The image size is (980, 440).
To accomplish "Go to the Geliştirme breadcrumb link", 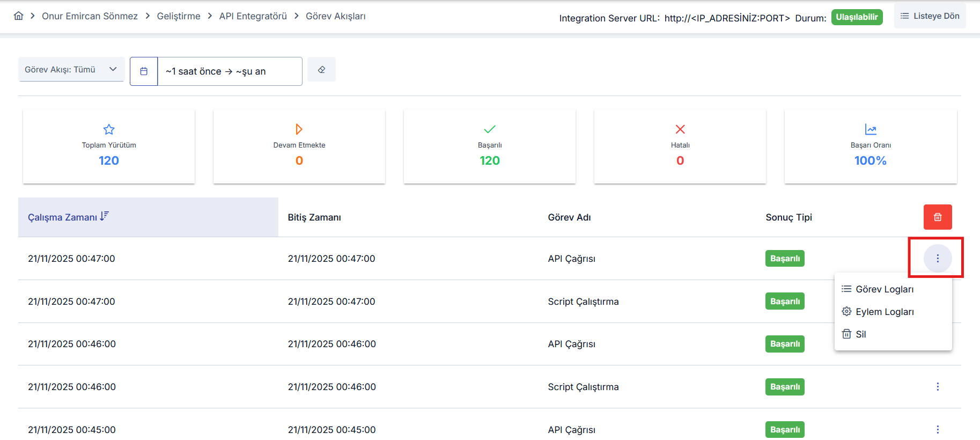I will [178, 16].
